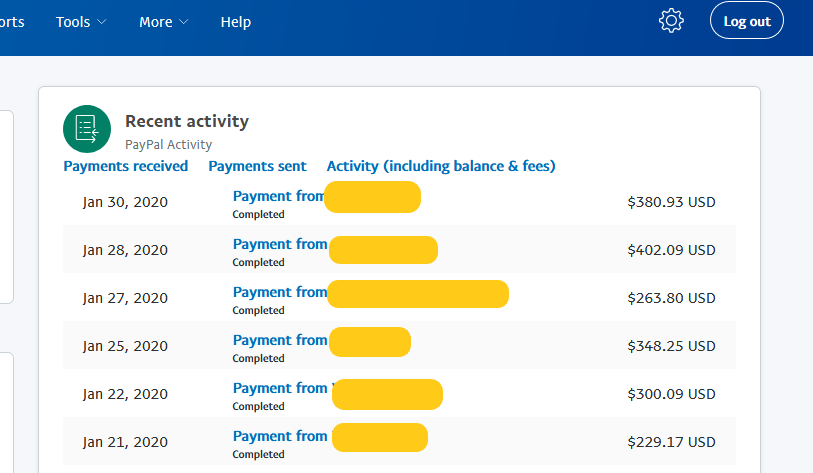Click the $380.93 USD amount
Viewport: 813px width, 473px height.
pyautogui.click(x=671, y=202)
